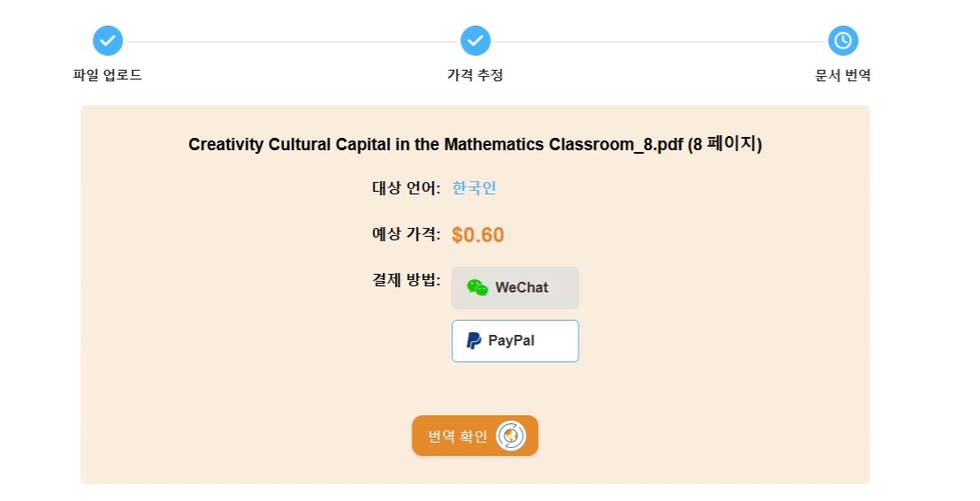The image size is (980, 501).
Task: Click the 한국인 target language link
Action: (474, 188)
